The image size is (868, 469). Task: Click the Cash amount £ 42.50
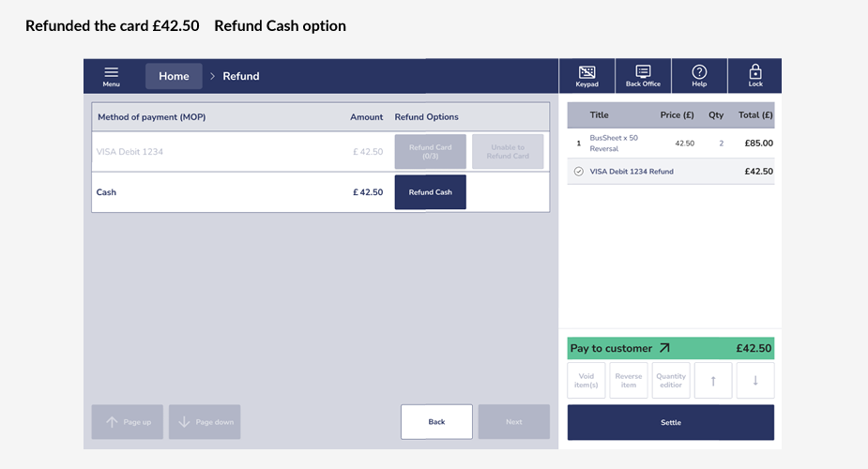[x=368, y=192]
